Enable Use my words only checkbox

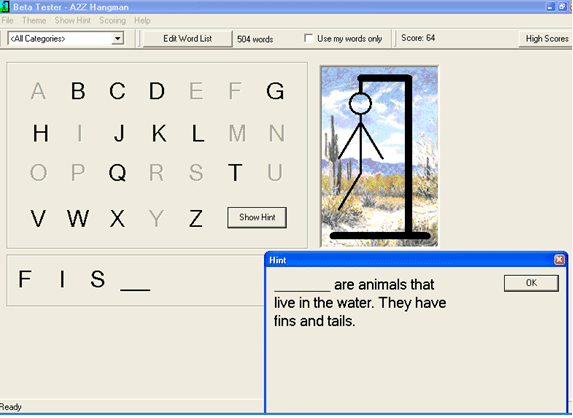tap(308, 38)
